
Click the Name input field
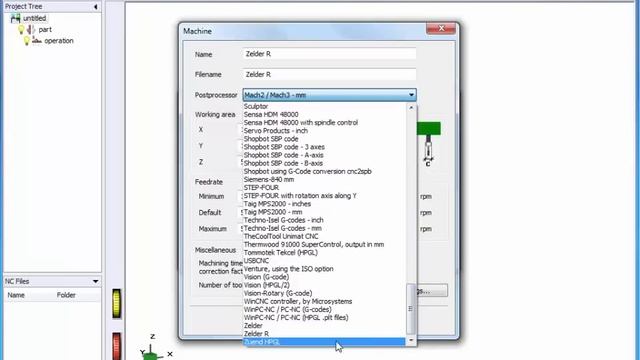329,54
